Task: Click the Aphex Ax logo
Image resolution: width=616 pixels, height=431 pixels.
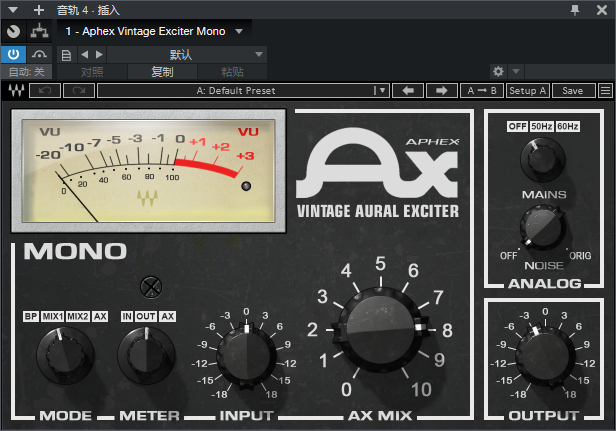Action: (377, 163)
